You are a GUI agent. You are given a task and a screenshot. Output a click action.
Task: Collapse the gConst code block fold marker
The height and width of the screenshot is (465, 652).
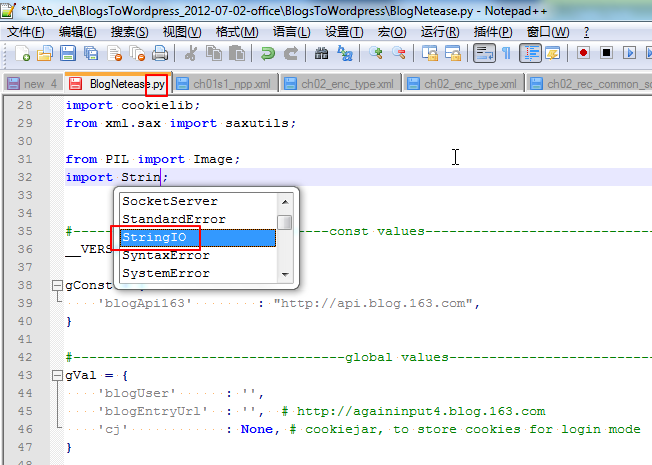pyautogui.click(x=57, y=286)
